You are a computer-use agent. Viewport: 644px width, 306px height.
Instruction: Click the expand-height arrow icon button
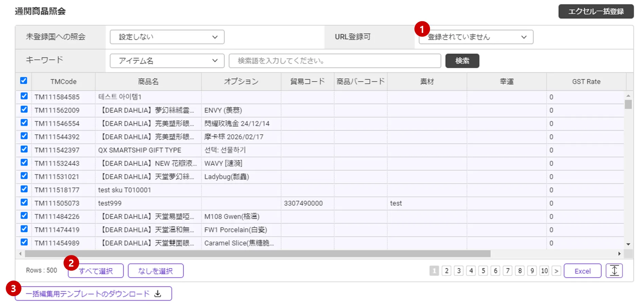point(614,271)
